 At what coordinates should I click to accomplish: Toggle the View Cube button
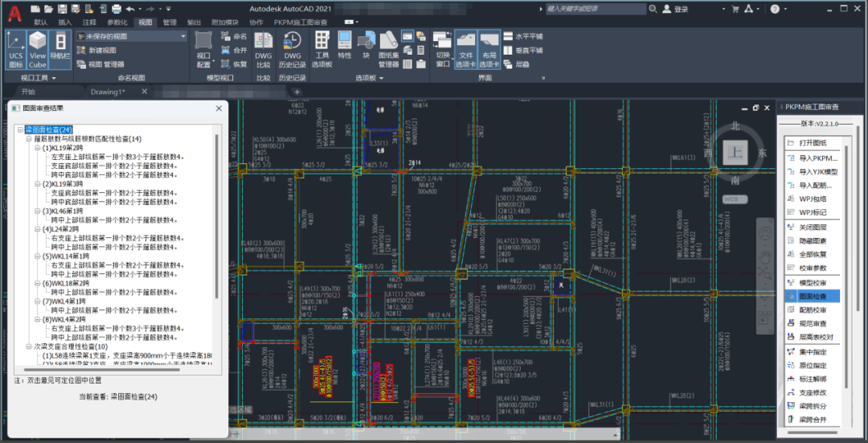coord(38,49)
